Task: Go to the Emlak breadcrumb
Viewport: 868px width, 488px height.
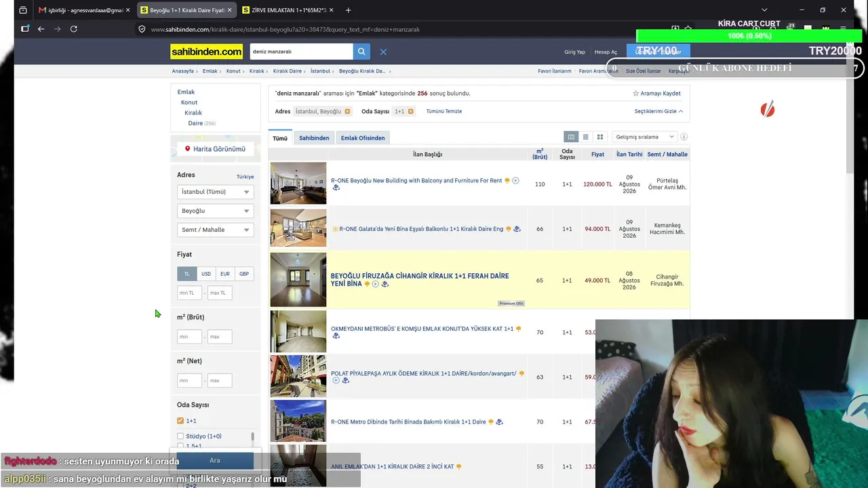Action: (x=210, y=71)
